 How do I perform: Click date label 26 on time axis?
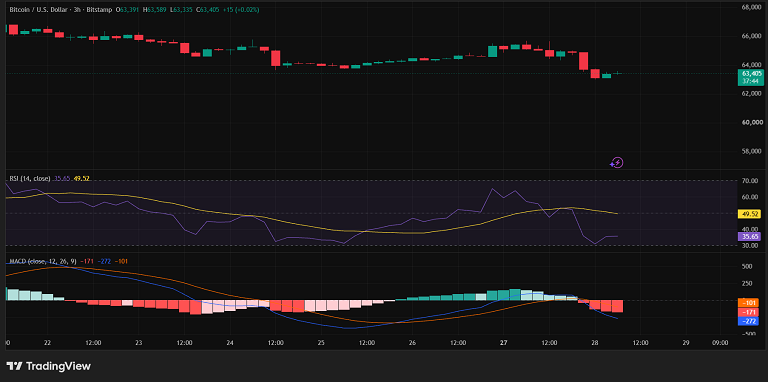click(x=412, y=343)
